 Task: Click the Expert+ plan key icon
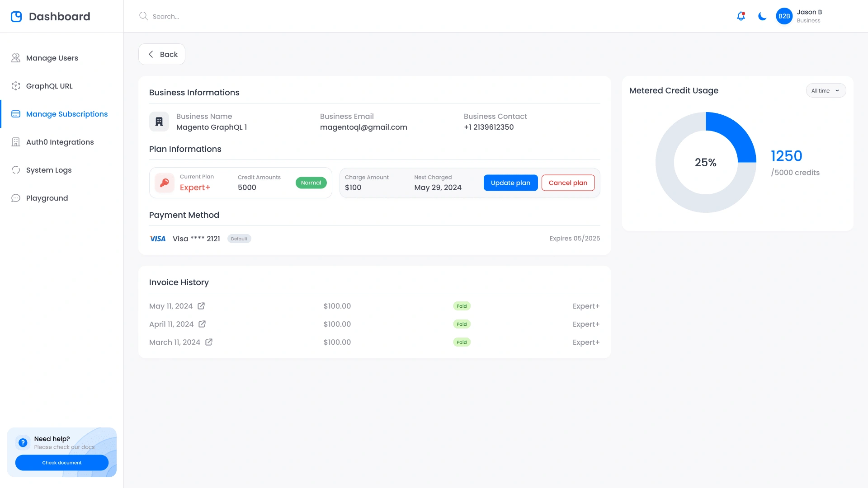click(165, 183)
